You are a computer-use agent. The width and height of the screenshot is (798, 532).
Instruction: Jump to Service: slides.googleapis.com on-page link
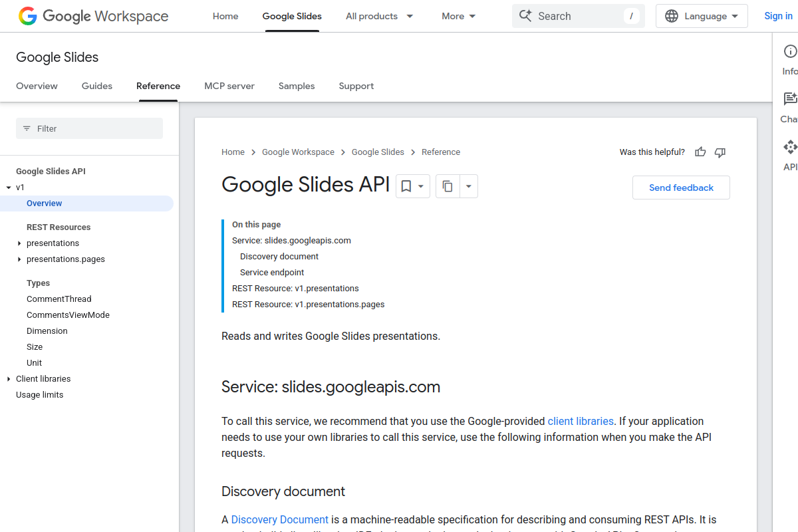pyautogui.click(x=291, y=241)
